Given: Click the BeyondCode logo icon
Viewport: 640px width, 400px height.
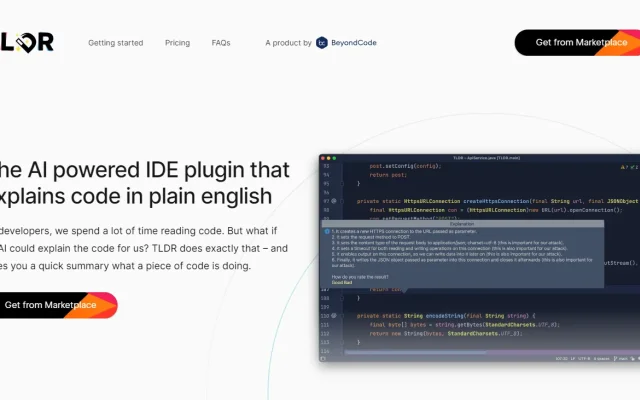Looking at the screenshot, I should coord(322,42).
